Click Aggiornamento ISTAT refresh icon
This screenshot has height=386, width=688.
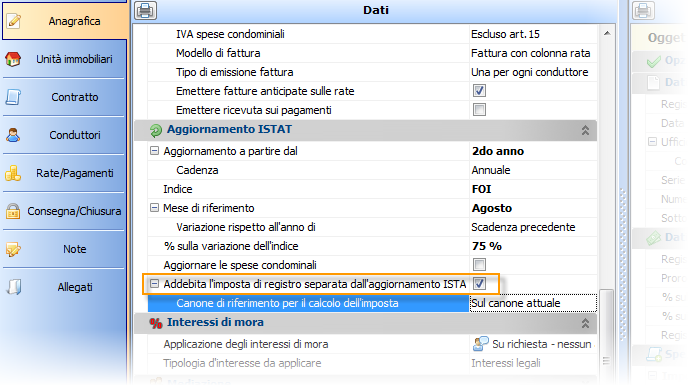click(x=156, y=130)
